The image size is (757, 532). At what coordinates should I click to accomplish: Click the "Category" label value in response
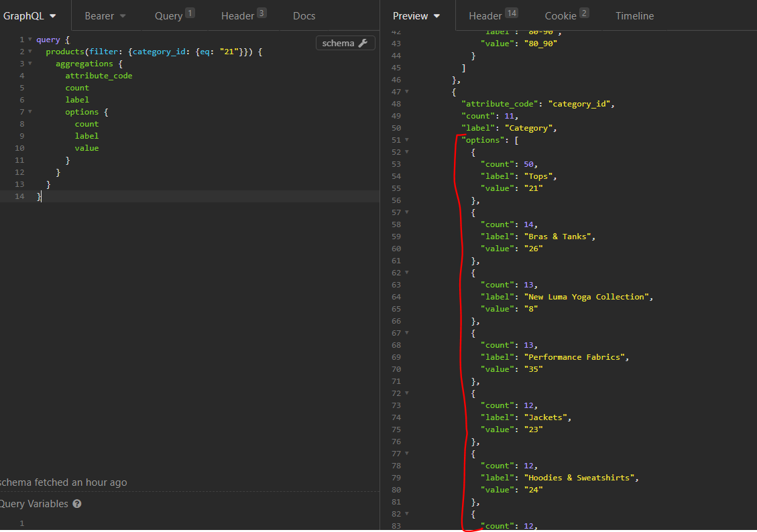click(528, 128)
